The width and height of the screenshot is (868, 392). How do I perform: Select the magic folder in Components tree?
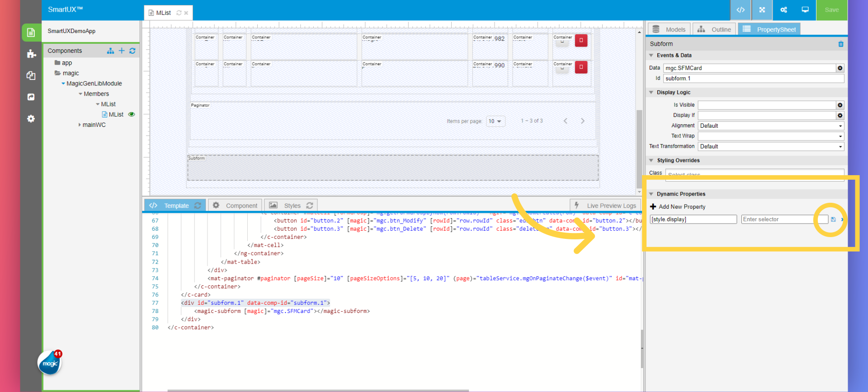(67, 73)
